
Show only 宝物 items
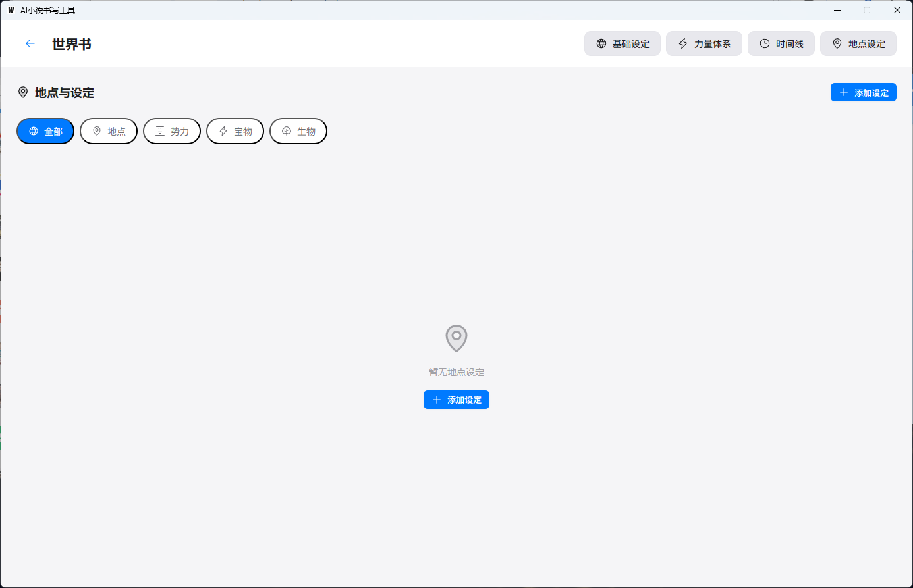tap(235, 131)
